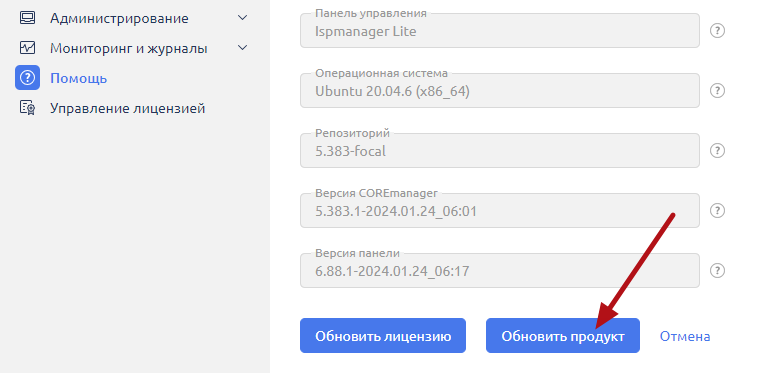
Task: Open help hint next to Версия панели
Action: 717,271
